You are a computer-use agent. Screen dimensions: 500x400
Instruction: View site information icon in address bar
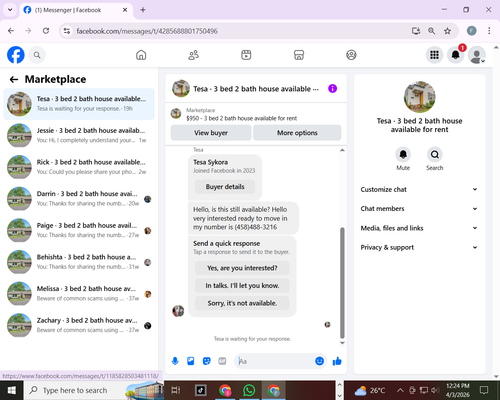pos(67,31)
